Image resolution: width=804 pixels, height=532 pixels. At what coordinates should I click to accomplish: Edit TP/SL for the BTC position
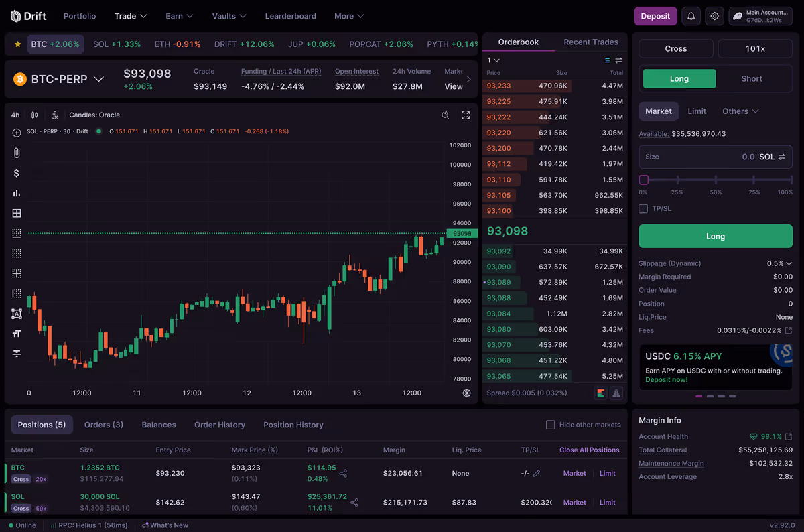(x=537, y=474)
